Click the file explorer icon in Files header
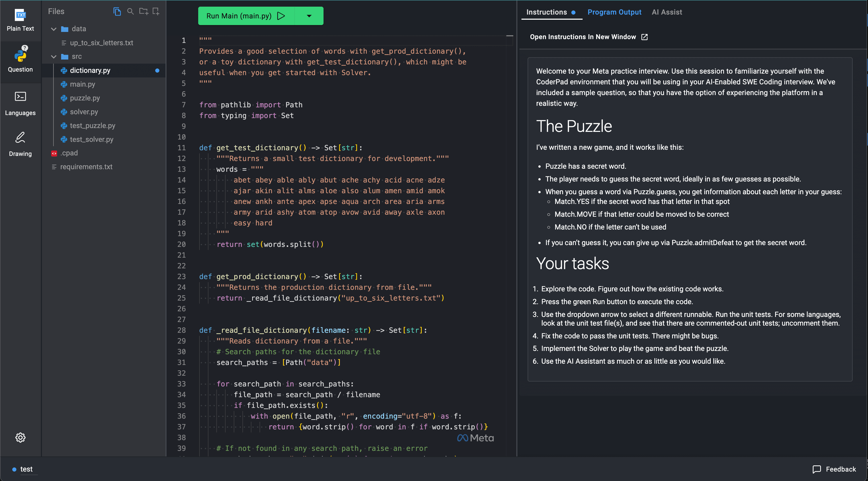868x481 pixels. 117,12
